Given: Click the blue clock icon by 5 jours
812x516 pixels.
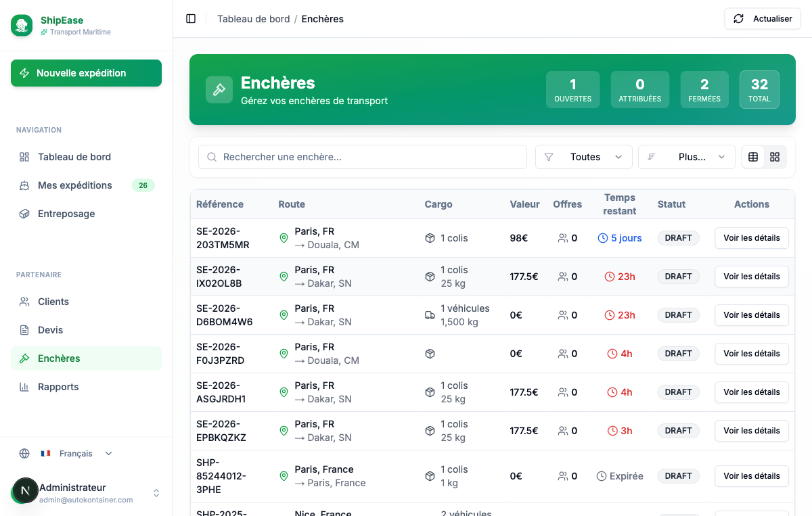Looking at the screenshot, I should [x=603, y=238].
